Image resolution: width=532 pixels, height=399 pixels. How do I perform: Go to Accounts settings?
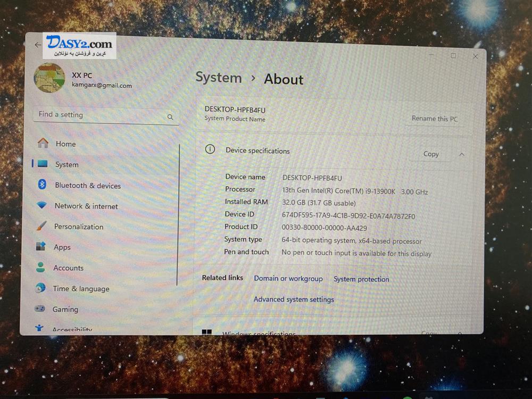tap(68, 268)
